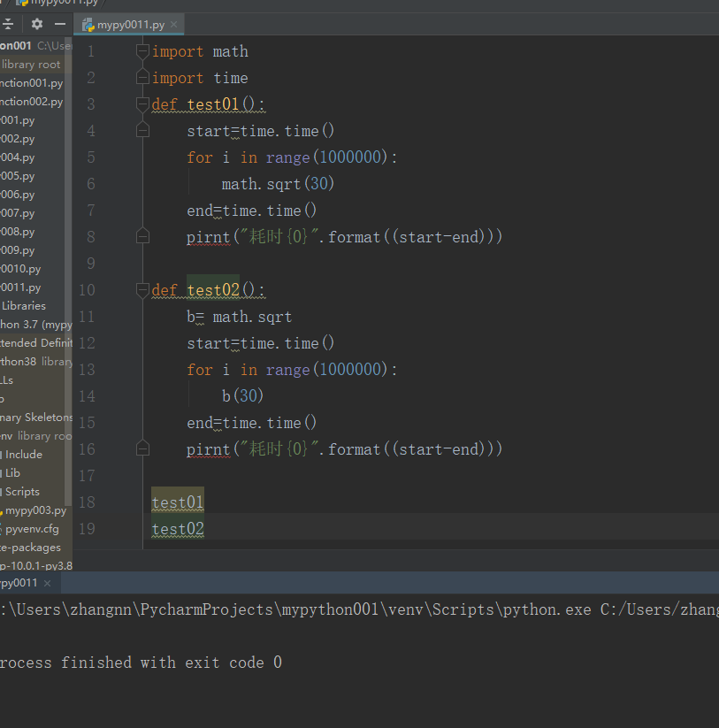Click 'b= math.sqrt' on line 11

pyautogui.click(x=239, y=317)
